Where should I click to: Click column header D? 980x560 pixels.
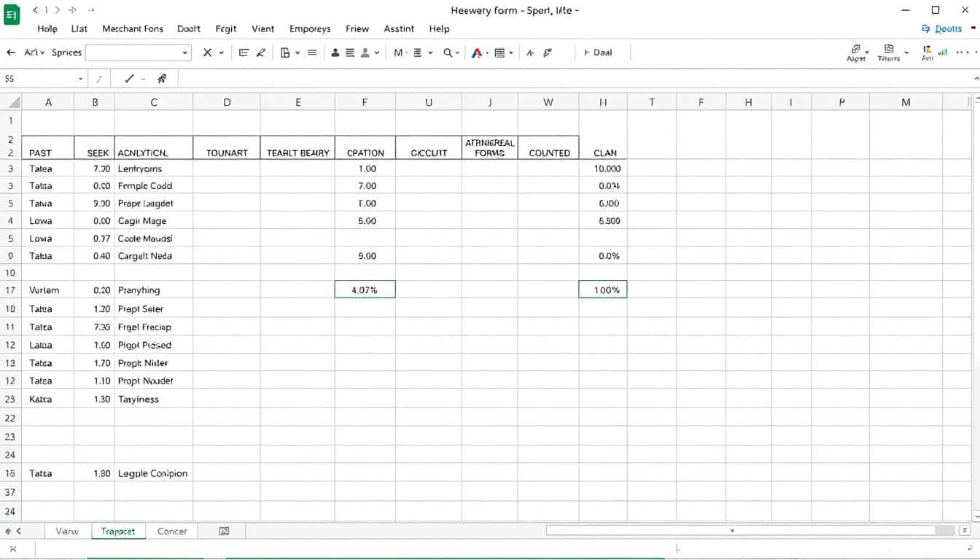pyautogui.click(x=227, y=102)
